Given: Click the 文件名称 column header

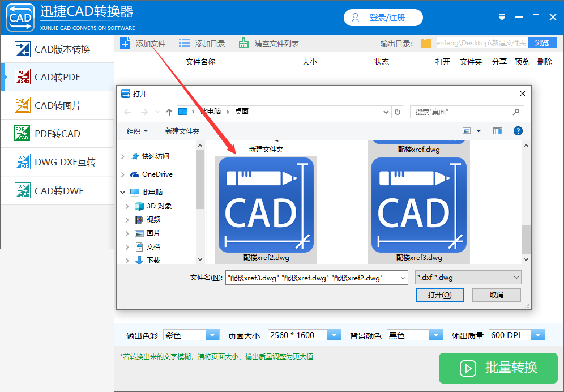Looking at the screenshot, I should click(x=200, y=62).
